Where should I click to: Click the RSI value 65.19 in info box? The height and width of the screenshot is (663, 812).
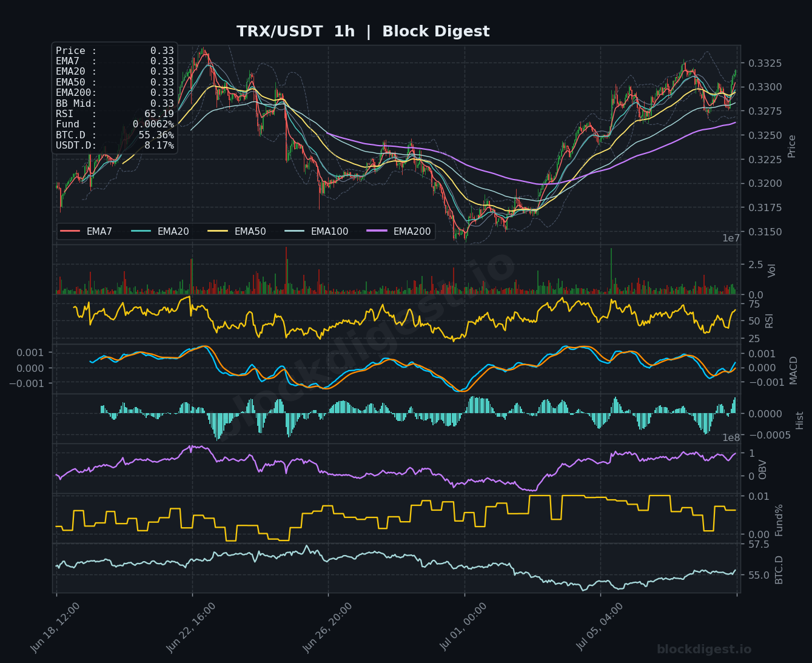point(159,114)
